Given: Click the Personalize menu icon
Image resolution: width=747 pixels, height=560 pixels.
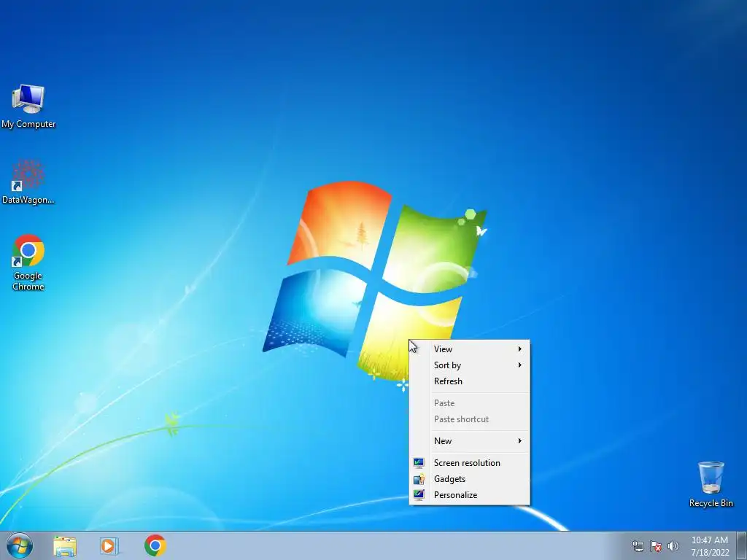Looking at the screenshot, I should tap(419, 495).
